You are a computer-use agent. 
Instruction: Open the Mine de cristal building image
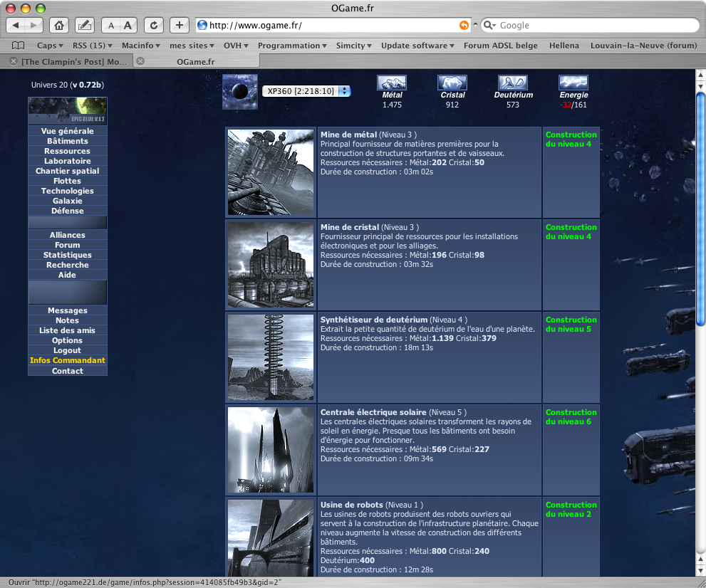(x=271, y=265)
